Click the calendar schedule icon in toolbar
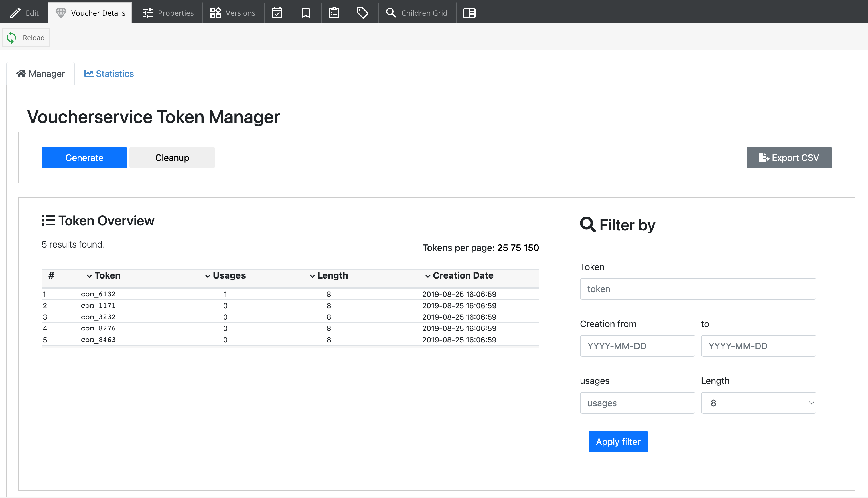This screenshot has height=498, width=868. [277, 13]
